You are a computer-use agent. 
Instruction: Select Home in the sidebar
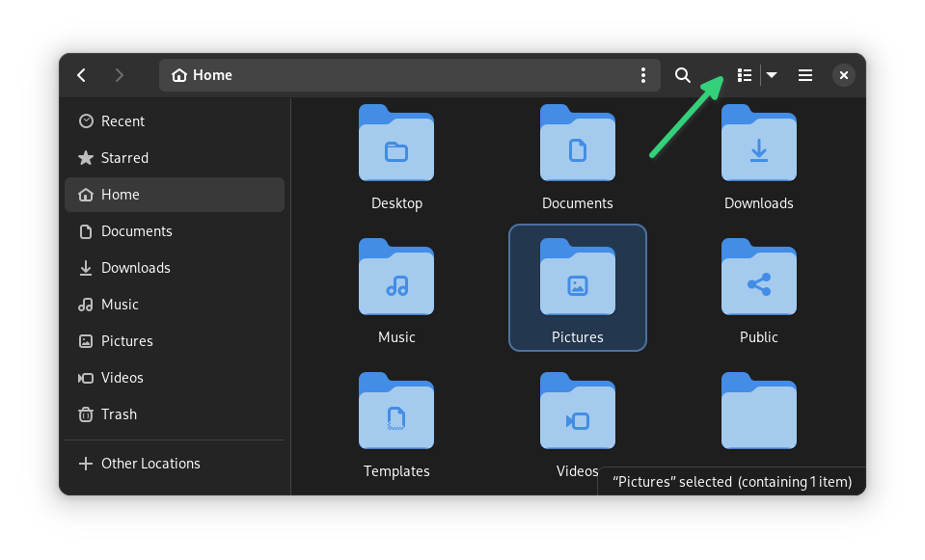[x=121, y=194]
